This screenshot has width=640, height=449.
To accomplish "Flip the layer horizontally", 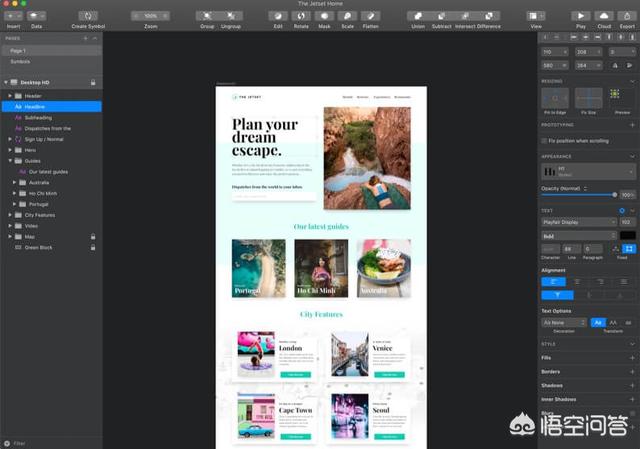I will 615,65.
